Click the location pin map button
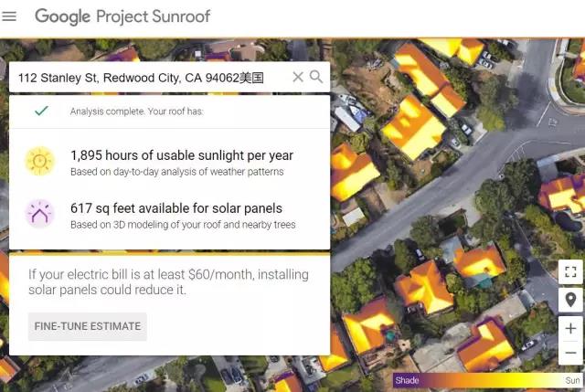 570,300
